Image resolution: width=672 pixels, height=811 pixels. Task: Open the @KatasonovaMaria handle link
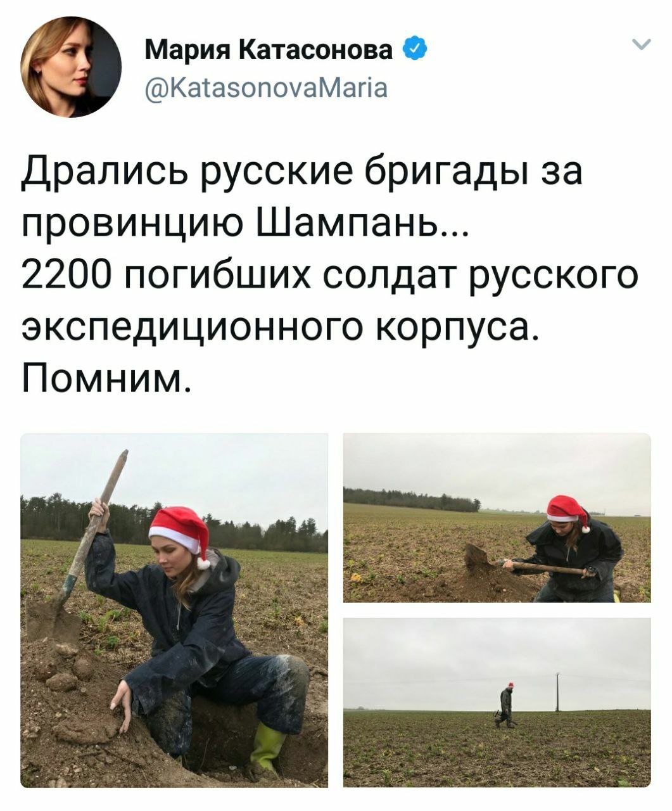pos(265,87)
